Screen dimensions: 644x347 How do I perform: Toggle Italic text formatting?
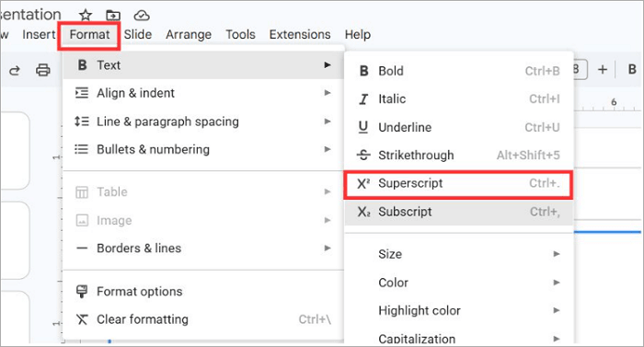click(459, 99)
